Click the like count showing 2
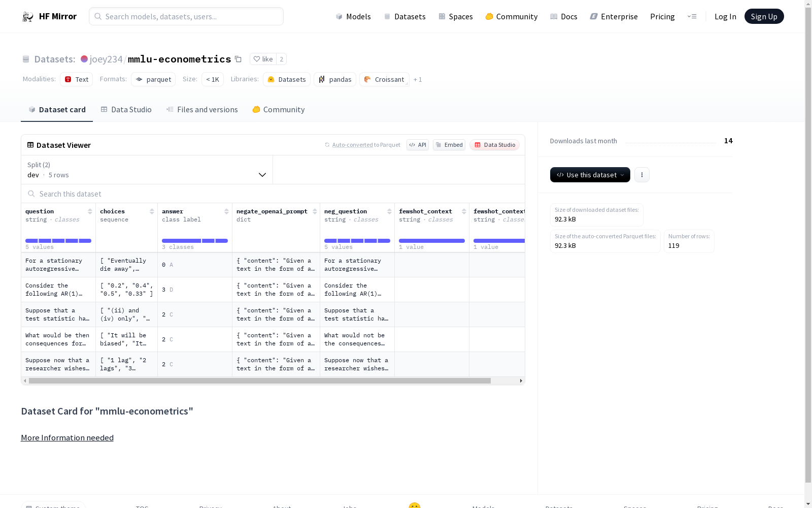 [x=282, y=59]
